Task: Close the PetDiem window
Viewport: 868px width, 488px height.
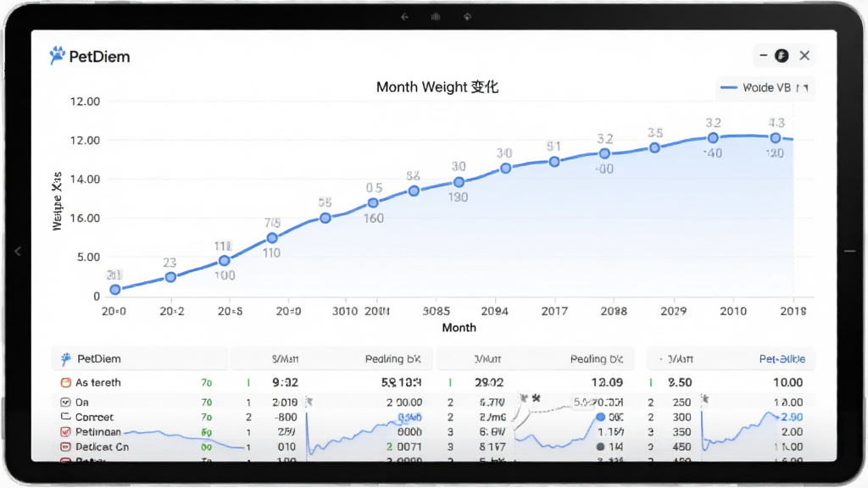Action: pos(804,55)
